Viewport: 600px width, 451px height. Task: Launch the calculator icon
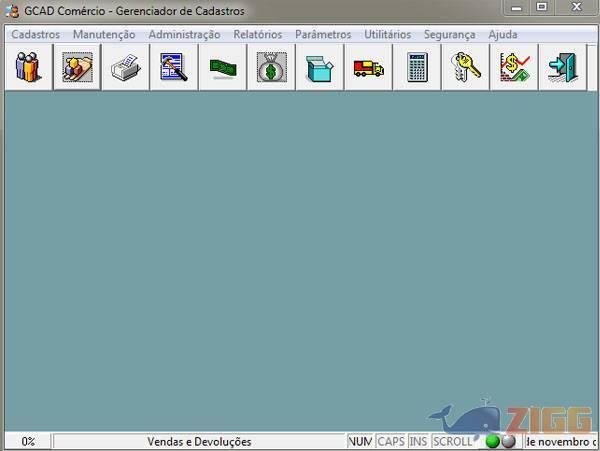click(417, 67)
